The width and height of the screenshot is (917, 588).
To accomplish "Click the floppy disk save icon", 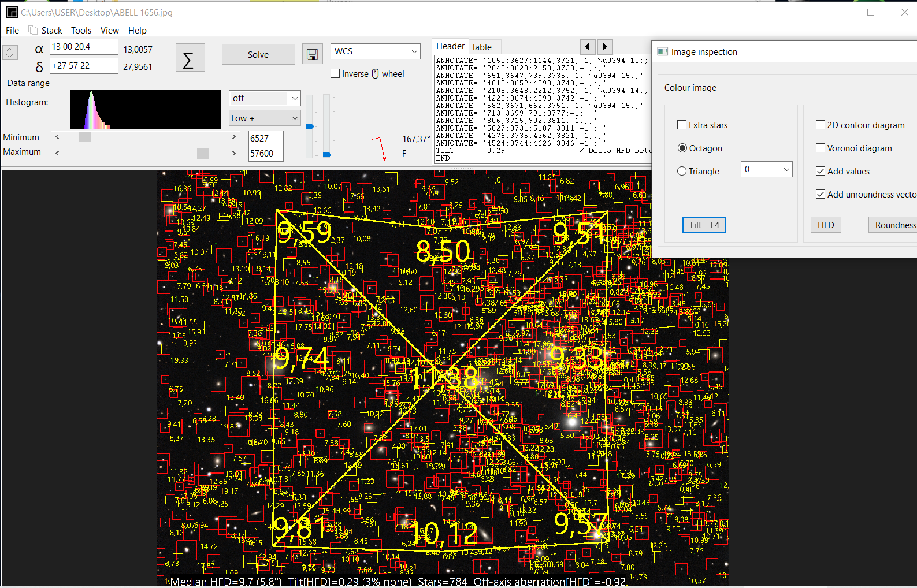I will tap(312, 55).
